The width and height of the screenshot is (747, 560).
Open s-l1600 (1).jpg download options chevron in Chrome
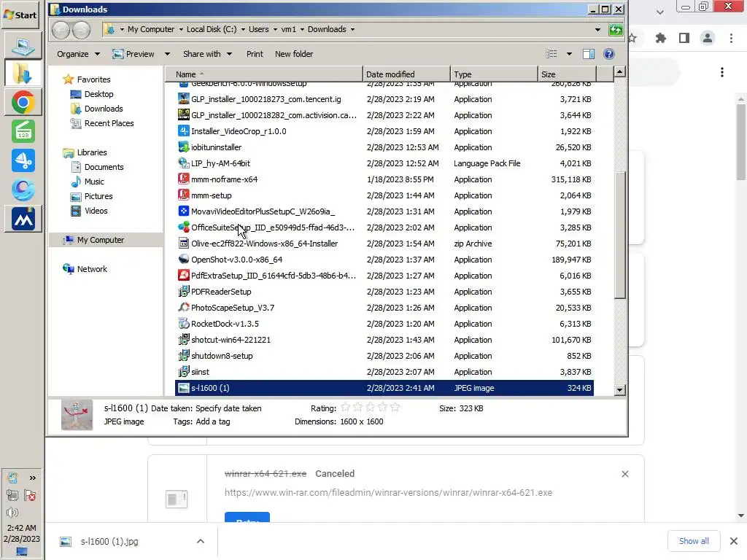[x=201, y=542]
